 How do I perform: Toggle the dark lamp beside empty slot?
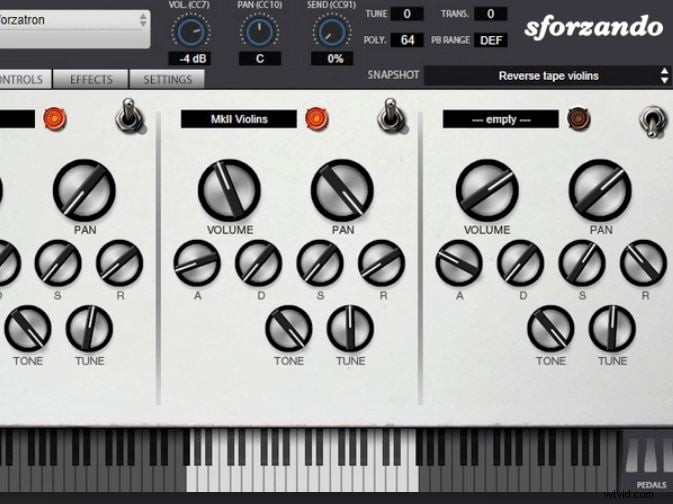point(579,119)
